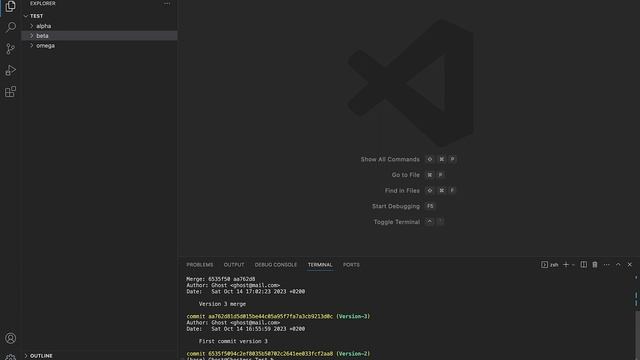Click commit hash aa762d81 line

coord(278,316)
